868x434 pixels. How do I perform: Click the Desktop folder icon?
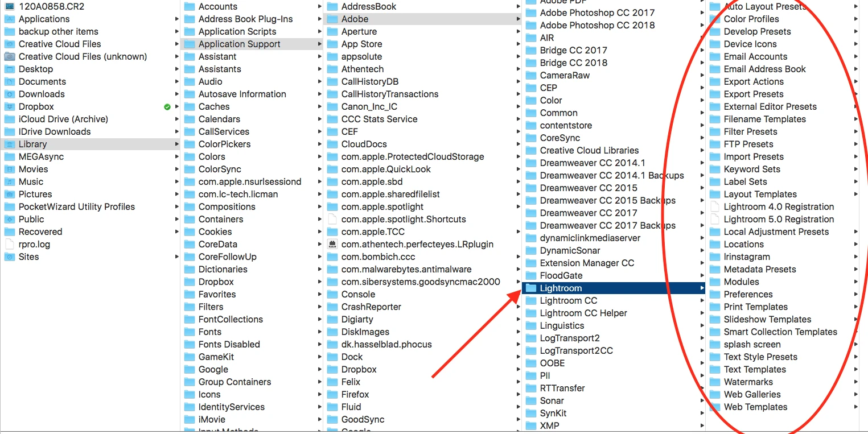click(x=9, y=69)
